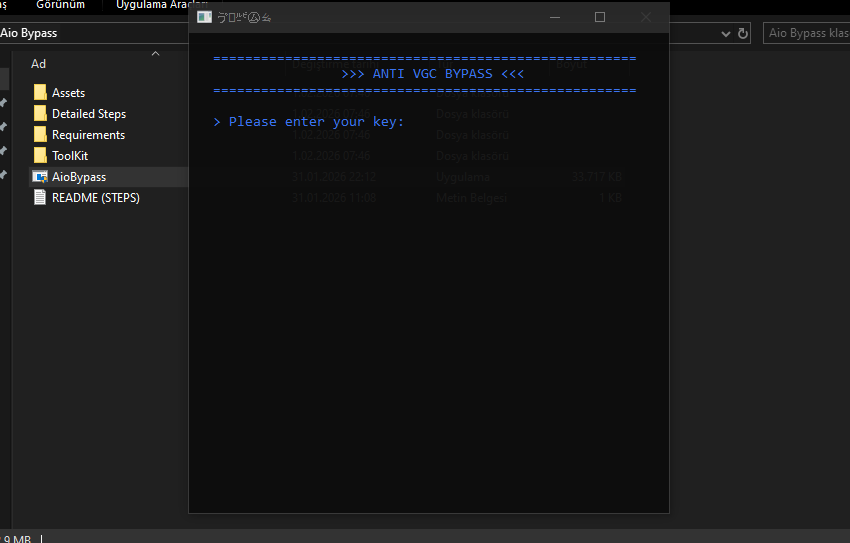Select the README (STEPS) text file icon

pyautogui.click(x=40, y=197)
